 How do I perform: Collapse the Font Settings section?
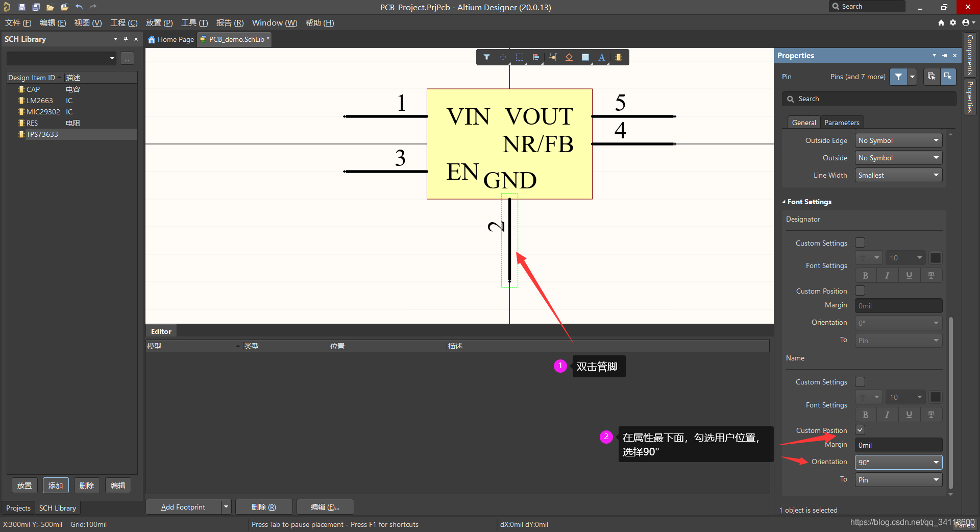[x=784, y=202]
